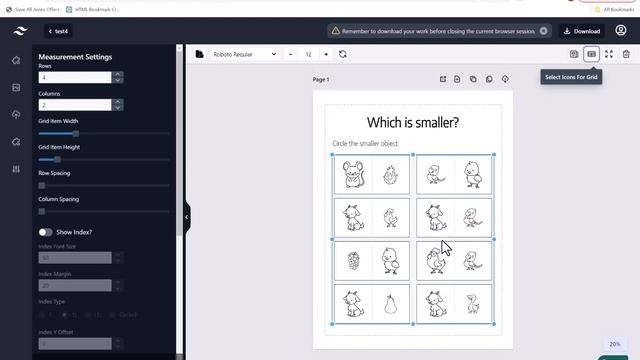Click the 20% zoom level indicator
This screenshot has width=640, height=360.
pyautogui.click(x=615, y=344)
